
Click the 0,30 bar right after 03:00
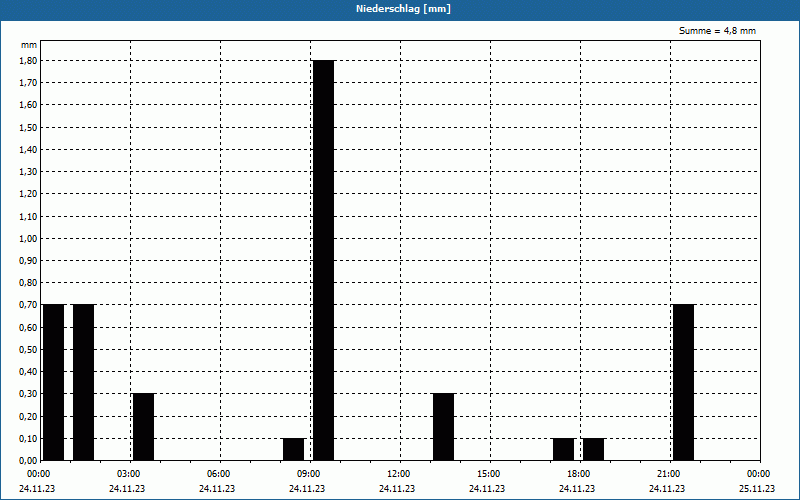pos(143,427)
